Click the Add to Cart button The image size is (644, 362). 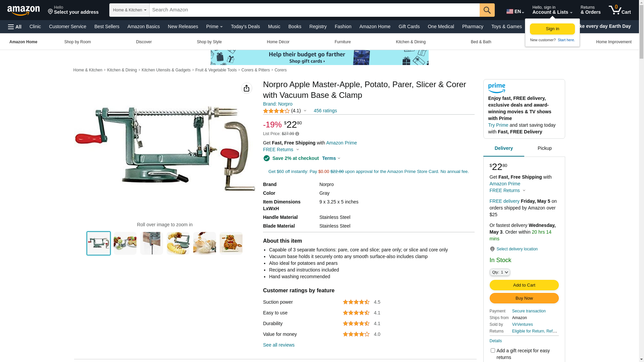(524, 285)
